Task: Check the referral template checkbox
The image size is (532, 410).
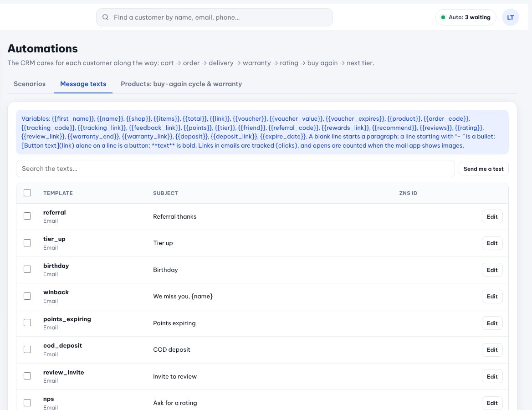Action: click(x=27, y=216)
